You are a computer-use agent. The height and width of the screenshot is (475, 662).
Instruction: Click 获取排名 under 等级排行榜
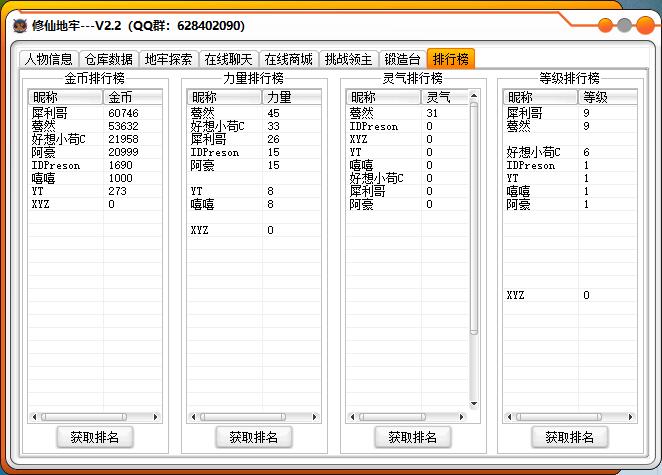click(570, 437)
